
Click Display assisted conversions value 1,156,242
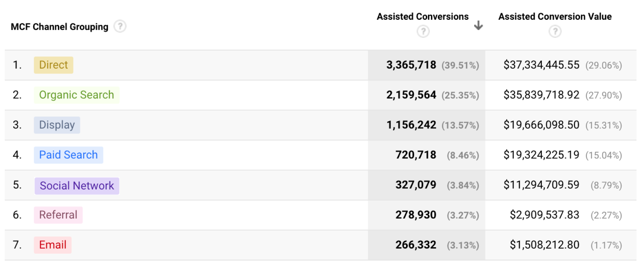[411, 125]
